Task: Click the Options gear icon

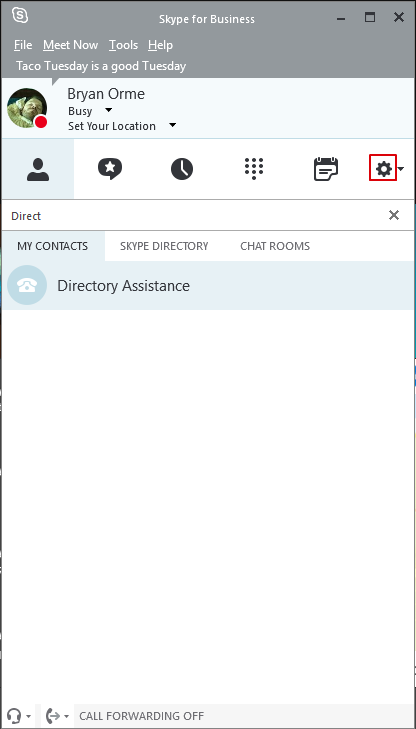Action: tap(383, 169)
